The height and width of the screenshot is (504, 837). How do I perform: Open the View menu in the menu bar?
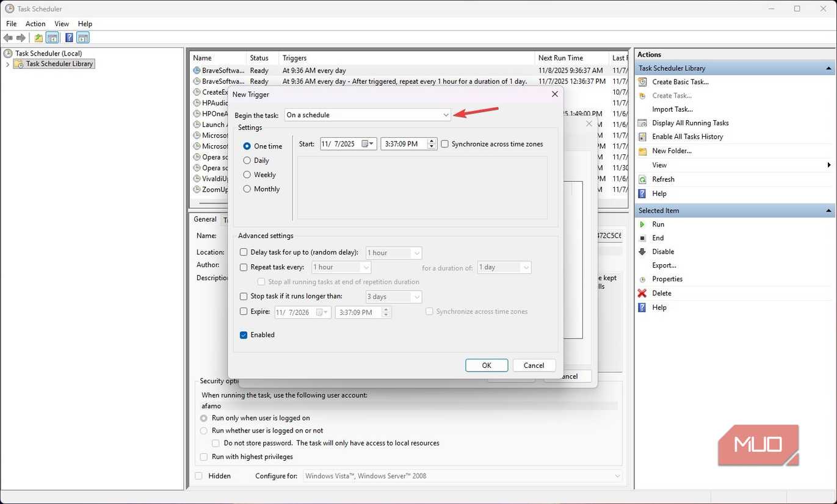62,24
